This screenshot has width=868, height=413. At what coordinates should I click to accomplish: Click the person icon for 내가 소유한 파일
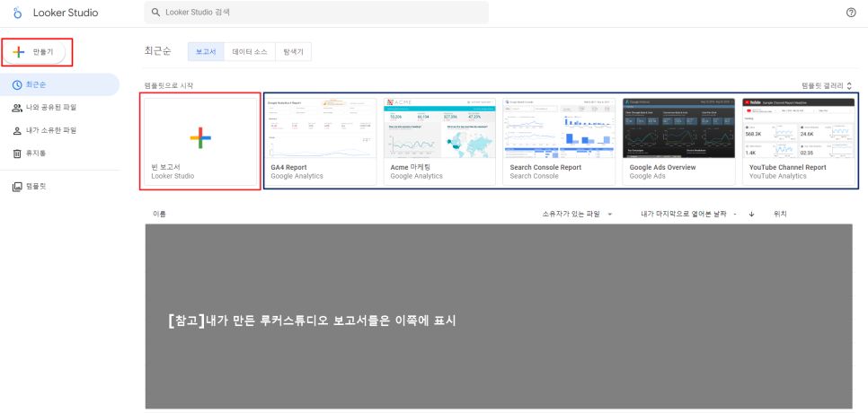pos(17,130)
